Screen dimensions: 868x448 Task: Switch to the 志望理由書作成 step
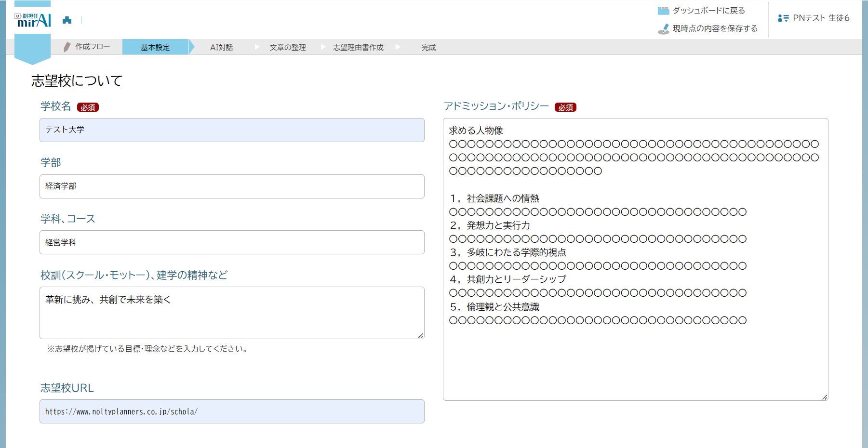pos(358,47)
